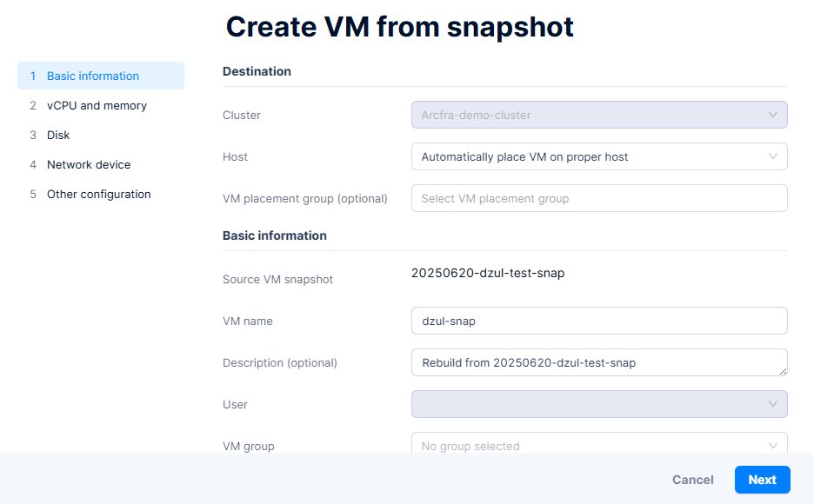
Task: Click the Create VM from snapshot title
Action: point(400,27)
